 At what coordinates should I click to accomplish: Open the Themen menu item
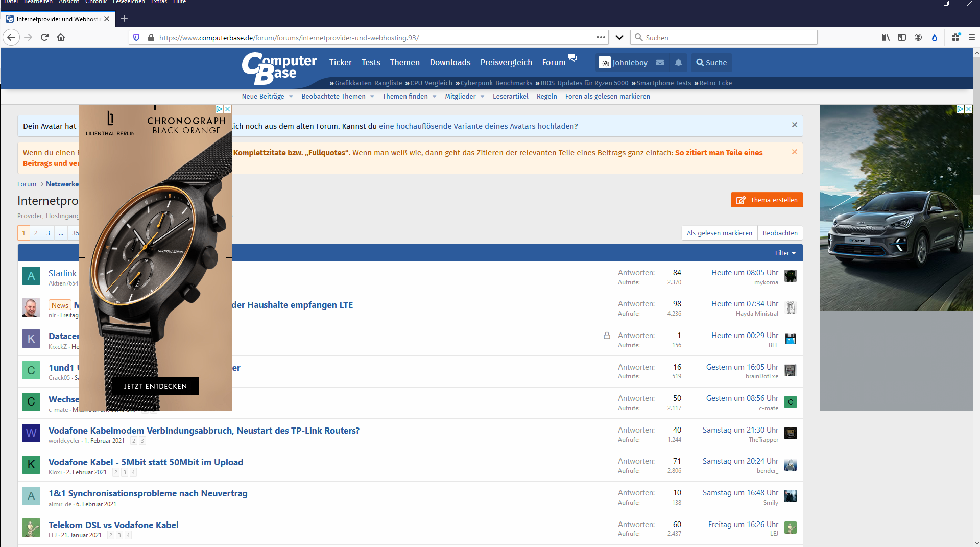[x=405, y=62]
